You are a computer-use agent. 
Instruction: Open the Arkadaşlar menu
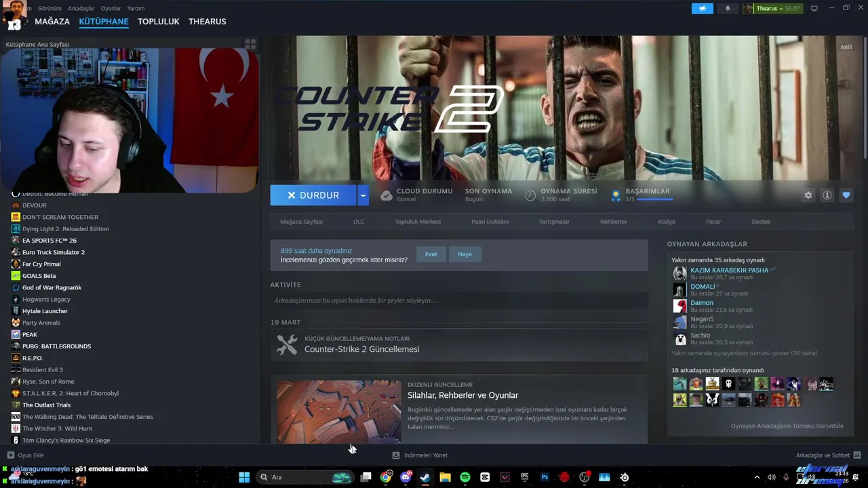(x=81, y=8)
